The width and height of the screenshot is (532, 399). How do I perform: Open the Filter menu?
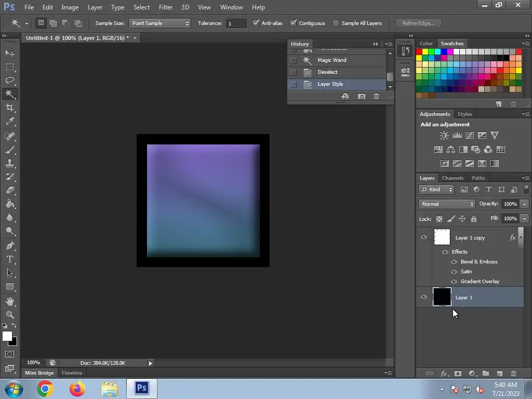[x=166, y=7]
